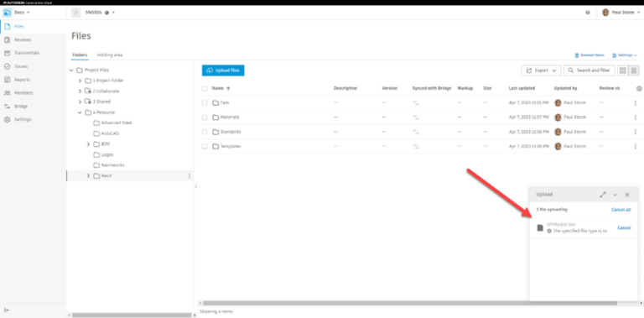Viewport: 644px width, 318px height.
Task: Open more options for Materials row
Action: click(636, 117)
